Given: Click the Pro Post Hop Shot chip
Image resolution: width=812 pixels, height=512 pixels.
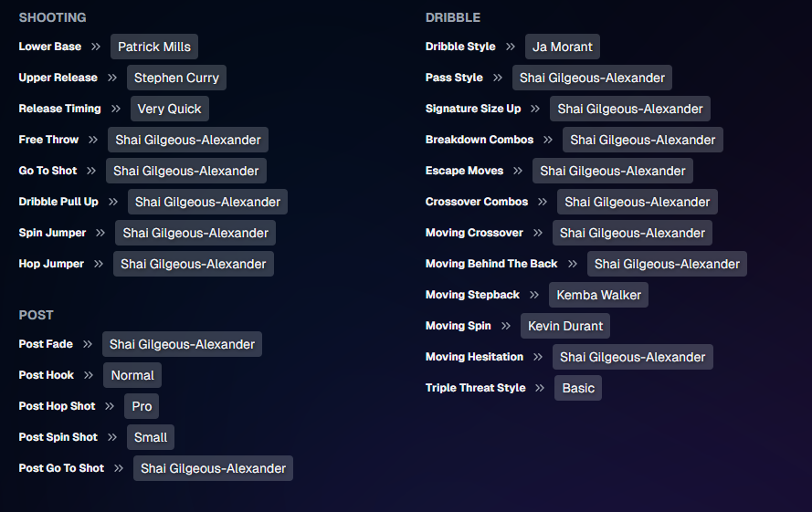Looking at the screenshot, I should tap(142, 406).
